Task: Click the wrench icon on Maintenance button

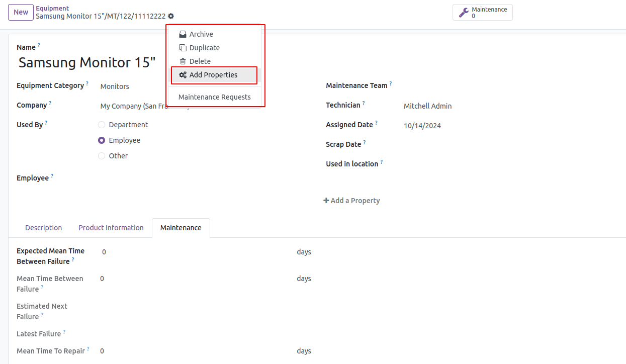Action: point(464,13)
